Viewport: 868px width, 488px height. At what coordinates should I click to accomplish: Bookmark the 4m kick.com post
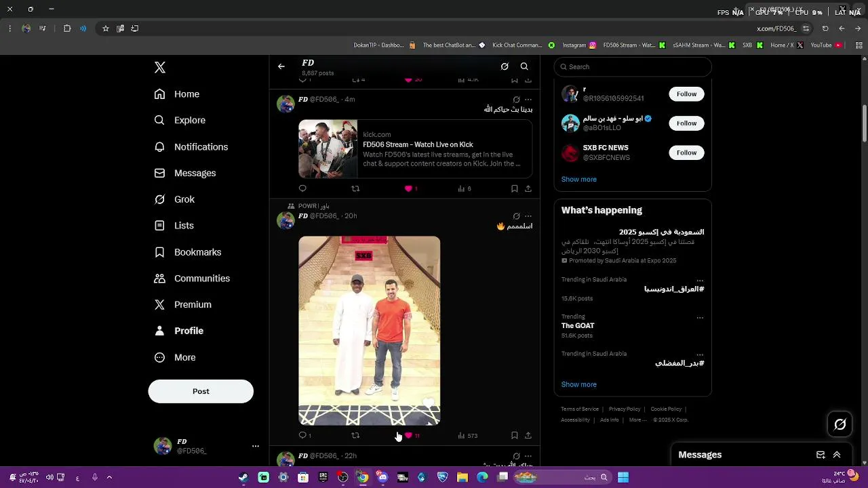click(515, 188)
